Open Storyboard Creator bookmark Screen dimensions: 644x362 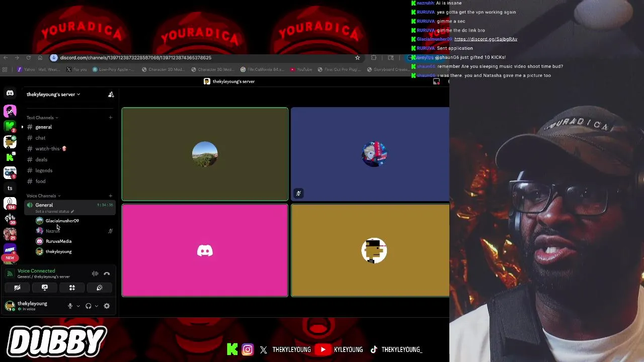pos(388,69)
